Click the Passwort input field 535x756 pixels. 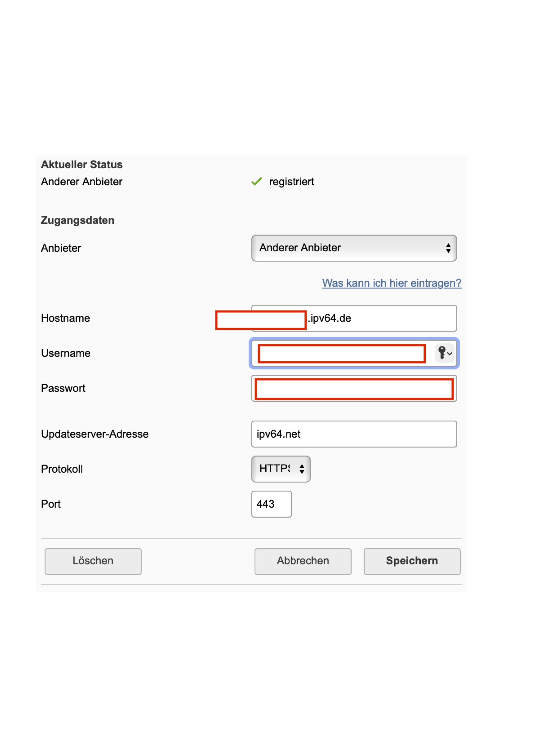pos(354,388)
